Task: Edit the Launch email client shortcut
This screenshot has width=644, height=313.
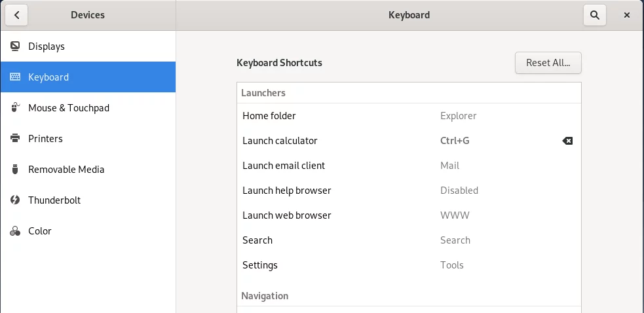Action: [x=409, y=166]
